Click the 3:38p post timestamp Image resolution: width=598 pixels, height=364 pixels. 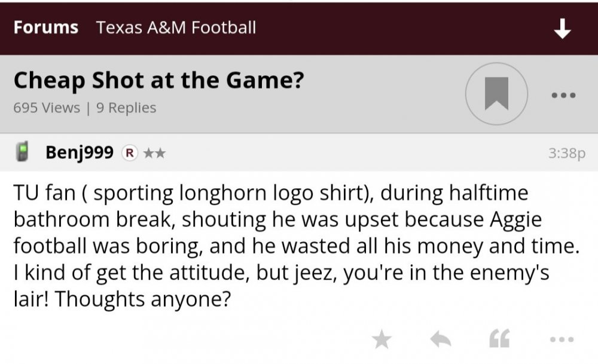[x=566, y=154]
